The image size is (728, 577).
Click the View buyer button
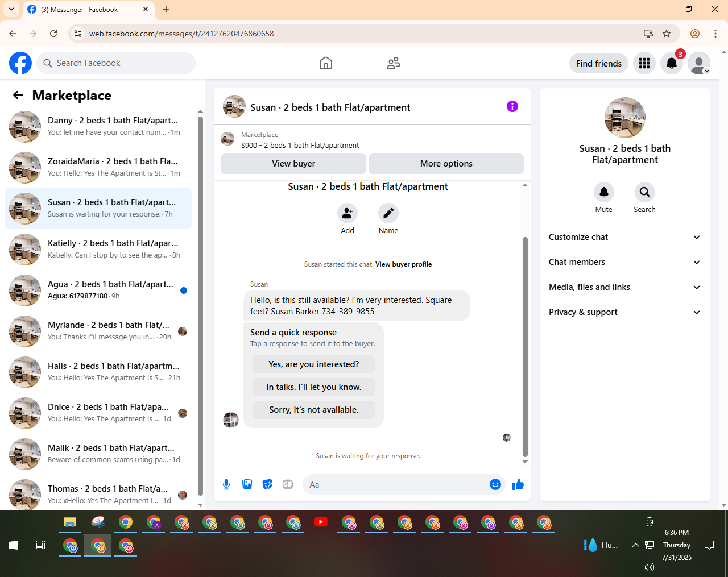point(293,164)
